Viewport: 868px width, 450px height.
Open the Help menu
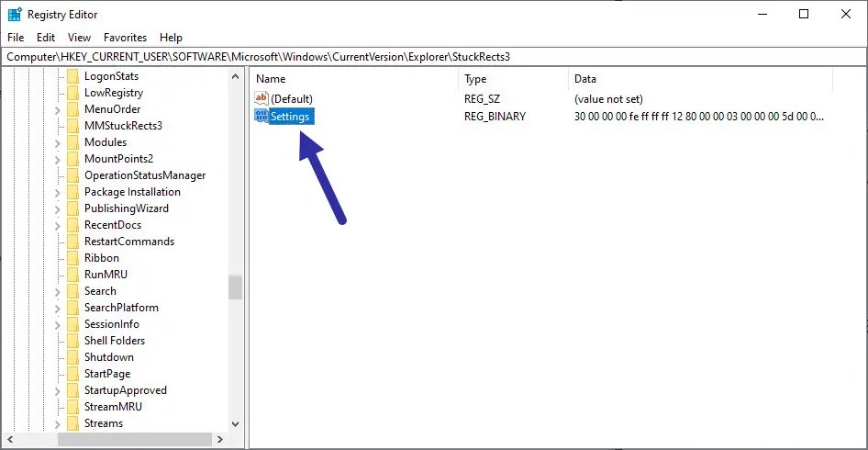pyautogui.click(x=171, y=37)
